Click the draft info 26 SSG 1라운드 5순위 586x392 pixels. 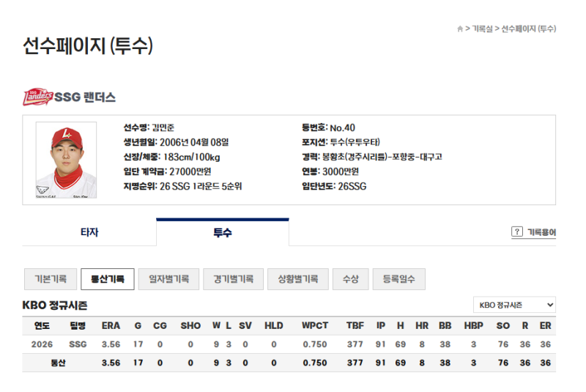[201, 186]
